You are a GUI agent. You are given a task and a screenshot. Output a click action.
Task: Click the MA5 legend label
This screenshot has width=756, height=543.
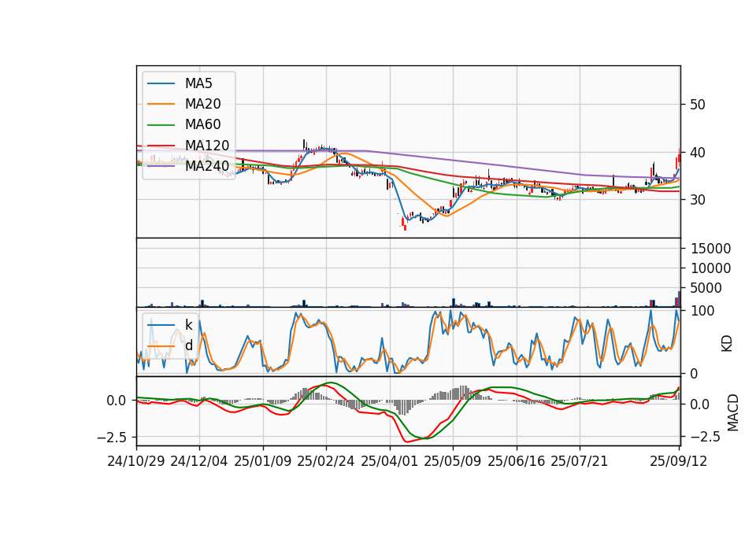click(198, 83)
